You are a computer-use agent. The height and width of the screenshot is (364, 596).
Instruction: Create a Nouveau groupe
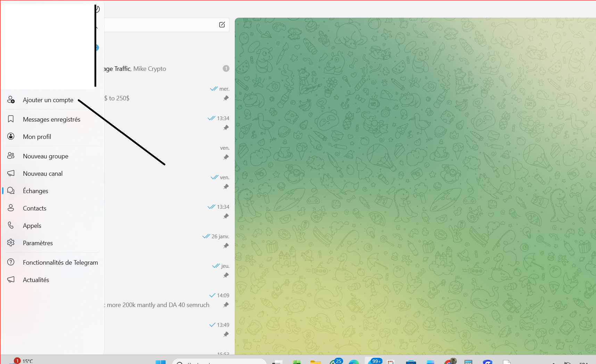(x=52, y=156)
